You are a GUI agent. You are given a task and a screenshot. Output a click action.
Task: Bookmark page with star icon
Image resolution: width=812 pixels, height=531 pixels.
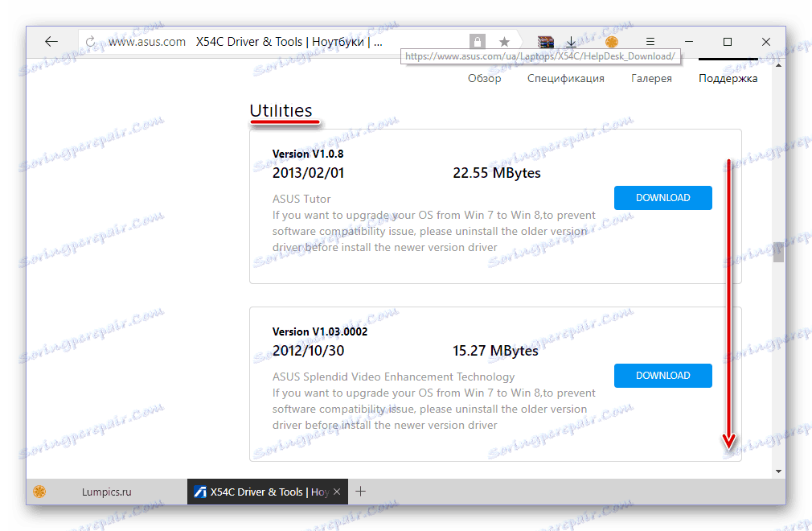tap(504, 42)
